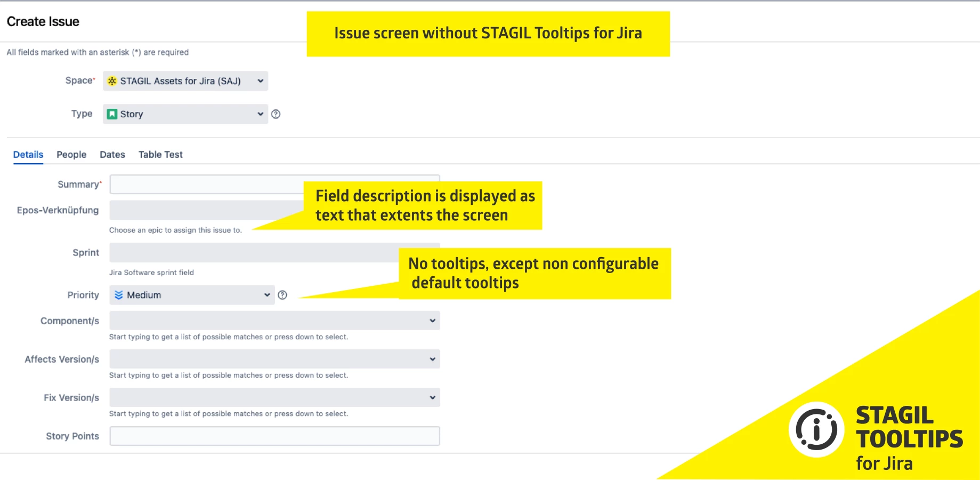Click the Create Issue heading
The height and width of the screenshot is (480, 980).
coord(43,21)
